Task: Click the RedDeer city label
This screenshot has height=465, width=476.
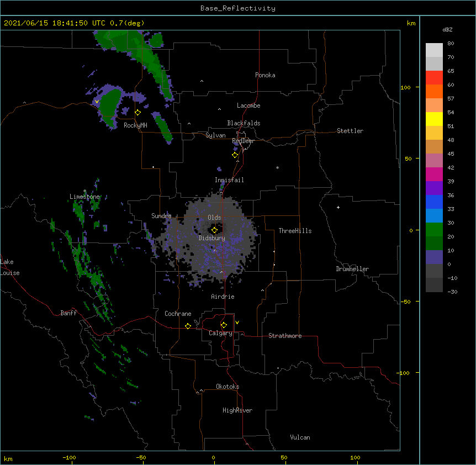Action: coord(243,141)
